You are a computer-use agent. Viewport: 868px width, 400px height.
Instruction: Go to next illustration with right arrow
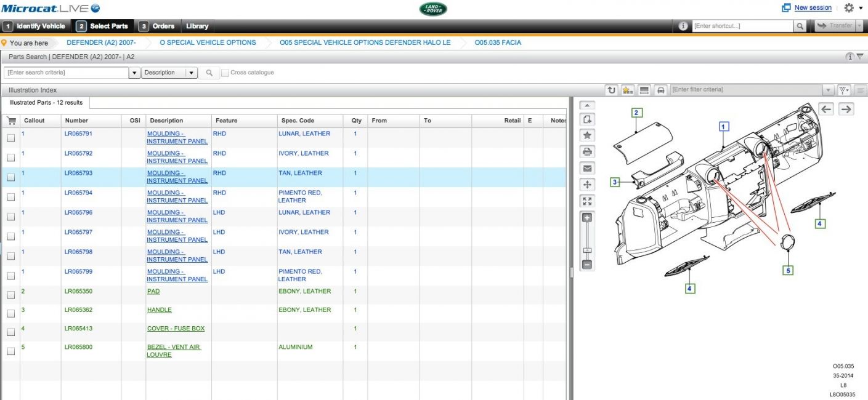point(846,109)
